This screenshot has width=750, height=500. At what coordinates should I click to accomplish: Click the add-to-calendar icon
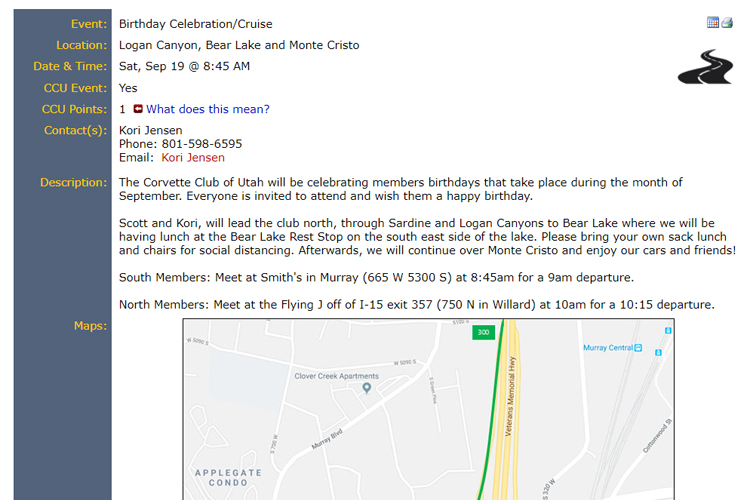[x=713, y=22]
